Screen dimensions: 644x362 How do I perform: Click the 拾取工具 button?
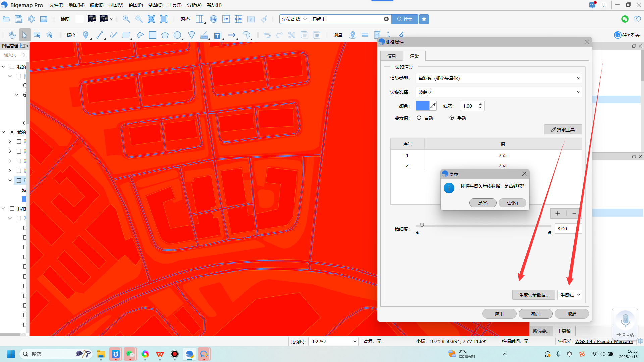click(x=563, y=129)
